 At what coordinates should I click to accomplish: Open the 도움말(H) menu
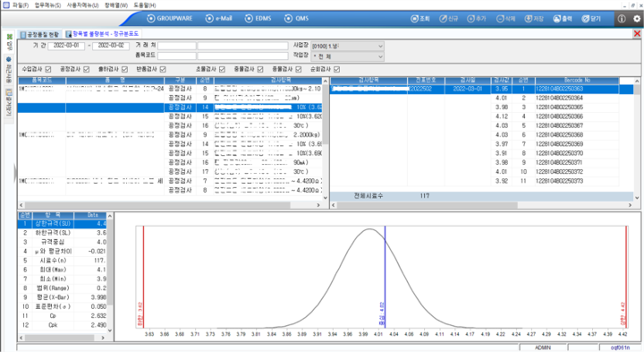coord(145,5)
